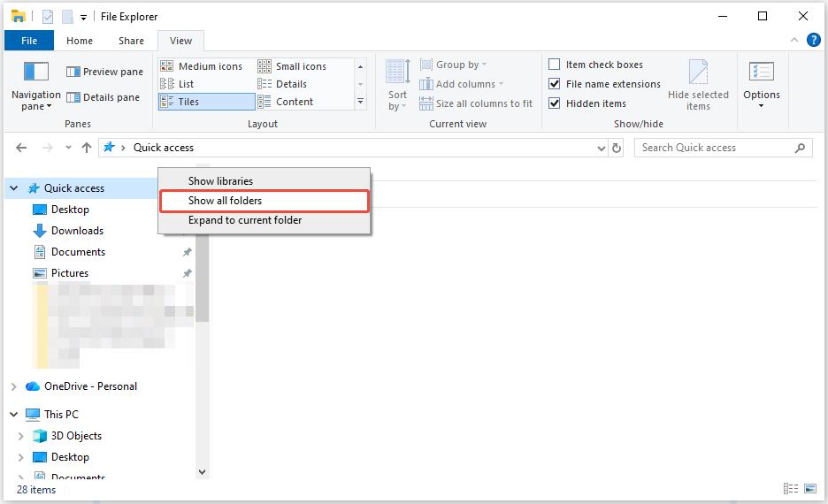Screen dimensions: 828x504
Task: Expand the 3D Objects folder
Action: click(21, 436)
